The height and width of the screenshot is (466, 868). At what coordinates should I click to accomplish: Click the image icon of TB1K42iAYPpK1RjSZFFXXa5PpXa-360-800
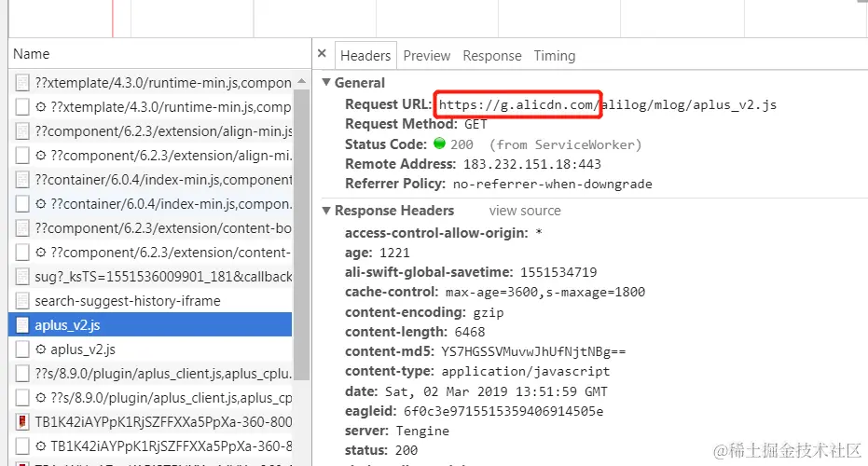[22, 421]
